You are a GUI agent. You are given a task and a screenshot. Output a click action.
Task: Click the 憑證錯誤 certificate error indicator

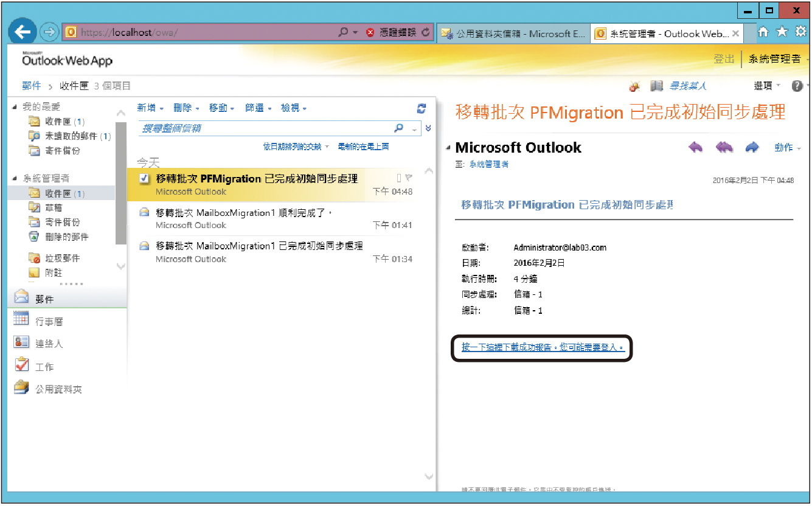tap(391, 33)
